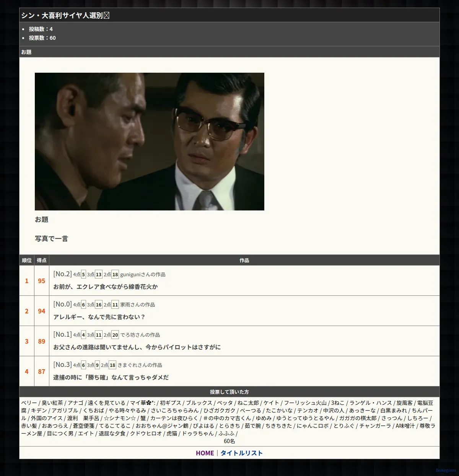Image resolution: width=459 pixels, height=476 pixels.
Task: Click entry label [No.1]
Action: [62, 334]
